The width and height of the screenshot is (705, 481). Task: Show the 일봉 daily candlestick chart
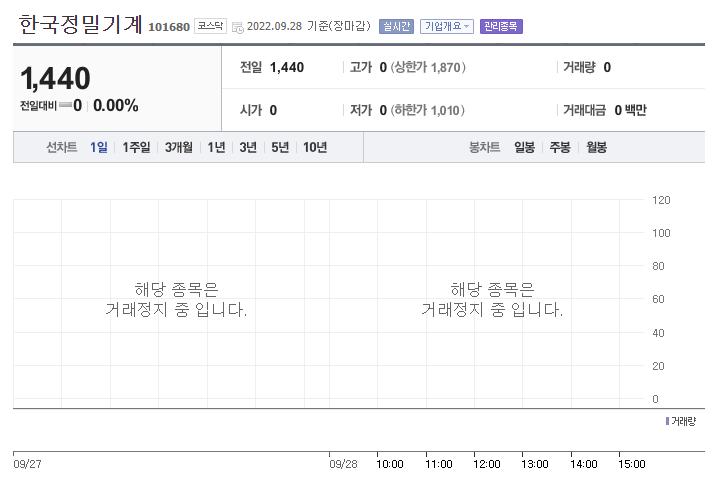[x=524, y=147]
